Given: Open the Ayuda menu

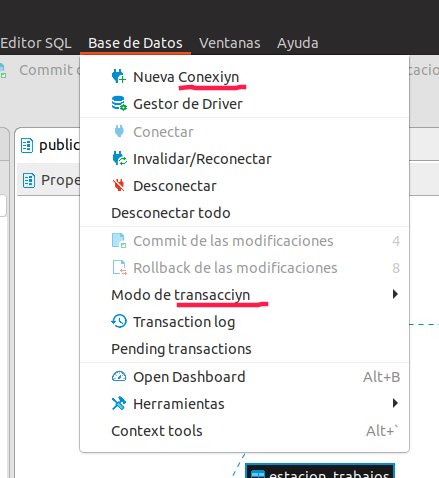Looking at the screenshot, I should (x=298, y=43).
